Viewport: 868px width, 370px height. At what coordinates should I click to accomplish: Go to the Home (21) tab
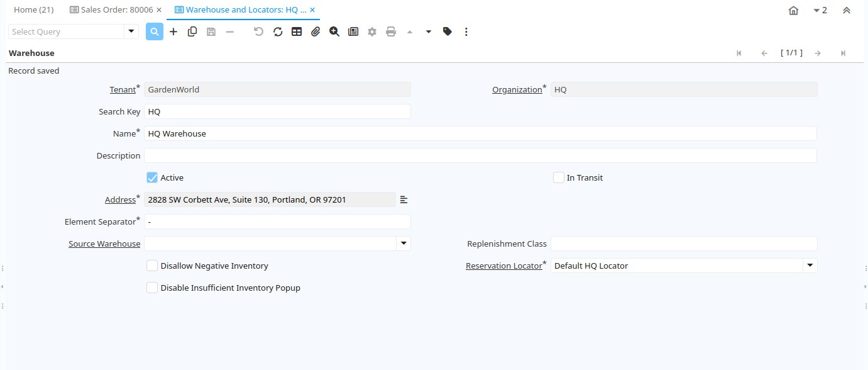pos(34,10)
